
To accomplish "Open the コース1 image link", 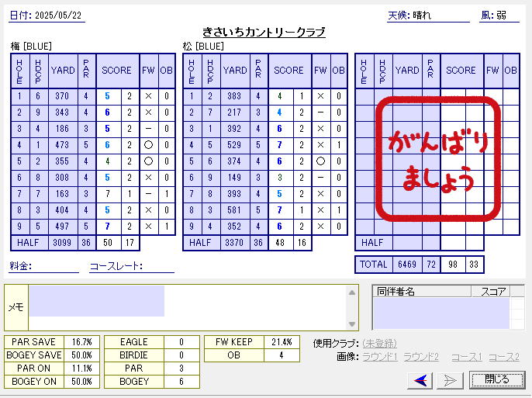I will click(467, 357).
